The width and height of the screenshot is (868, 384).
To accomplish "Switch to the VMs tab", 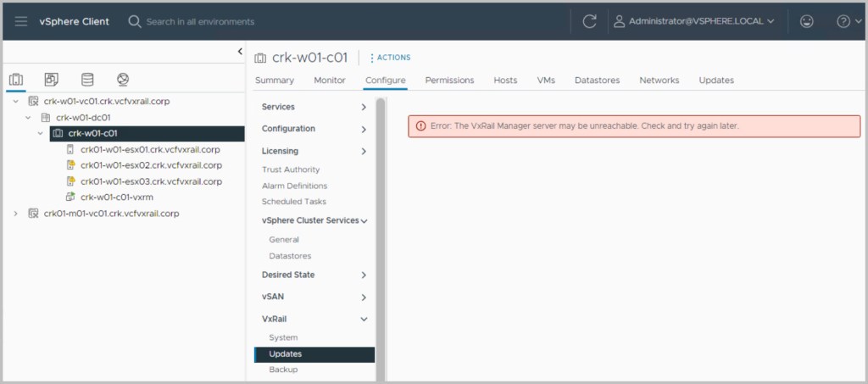I will tap(546, 81).
